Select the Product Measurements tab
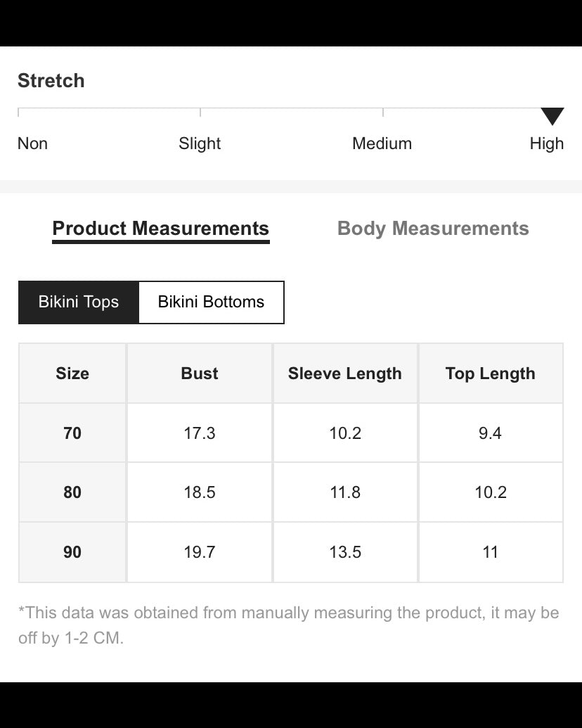Screen dimensions: 582x728 pos(161,229)
